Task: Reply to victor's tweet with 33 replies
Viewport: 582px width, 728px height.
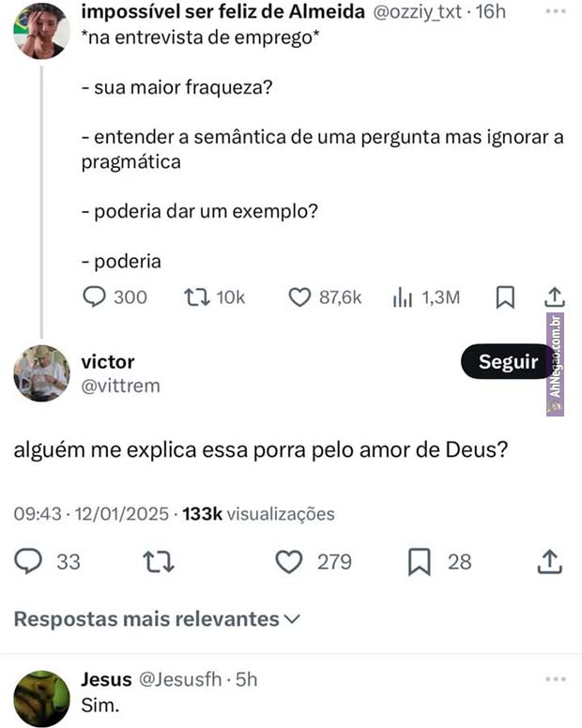Action: point(30,562)
